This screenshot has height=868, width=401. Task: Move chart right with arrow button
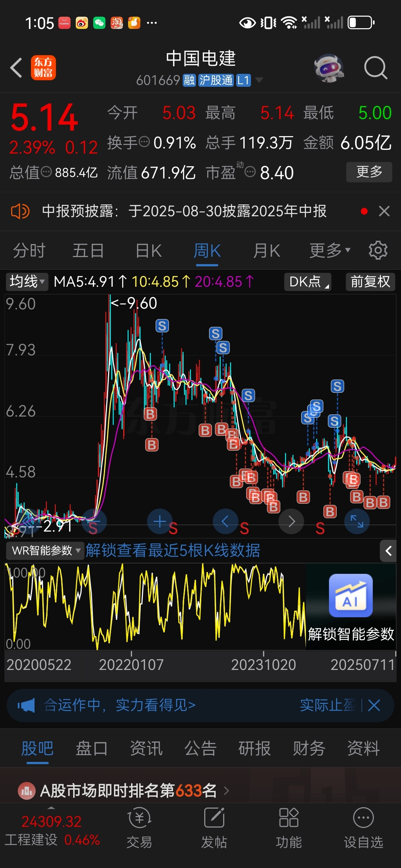(x=291, y=521)
